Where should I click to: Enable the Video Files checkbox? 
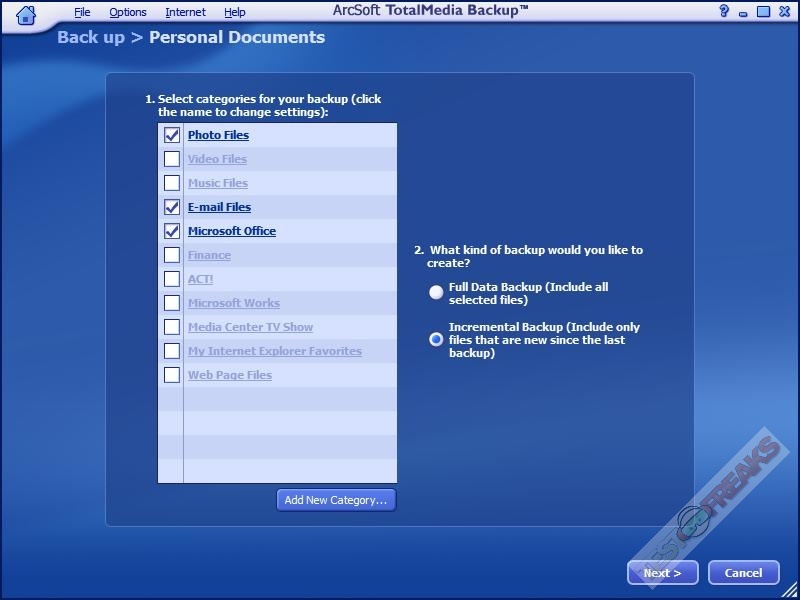click(172, 159)
